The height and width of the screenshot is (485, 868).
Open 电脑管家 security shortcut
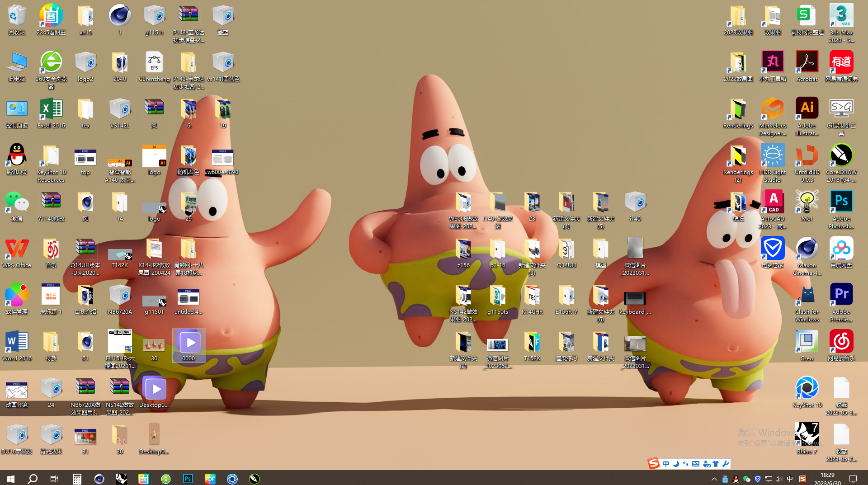773,253
